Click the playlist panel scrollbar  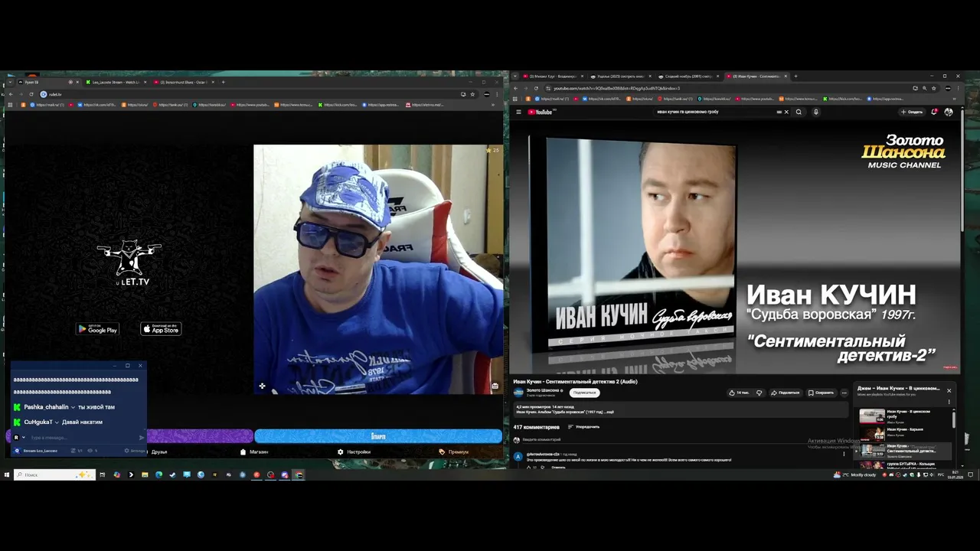(954, 419)
